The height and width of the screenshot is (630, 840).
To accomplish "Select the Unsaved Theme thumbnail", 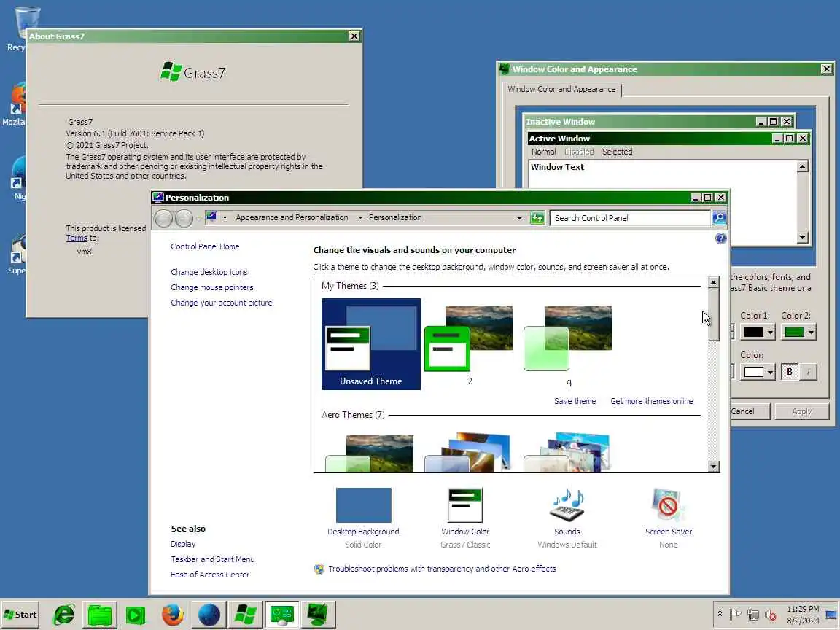I will coord(370,344).
